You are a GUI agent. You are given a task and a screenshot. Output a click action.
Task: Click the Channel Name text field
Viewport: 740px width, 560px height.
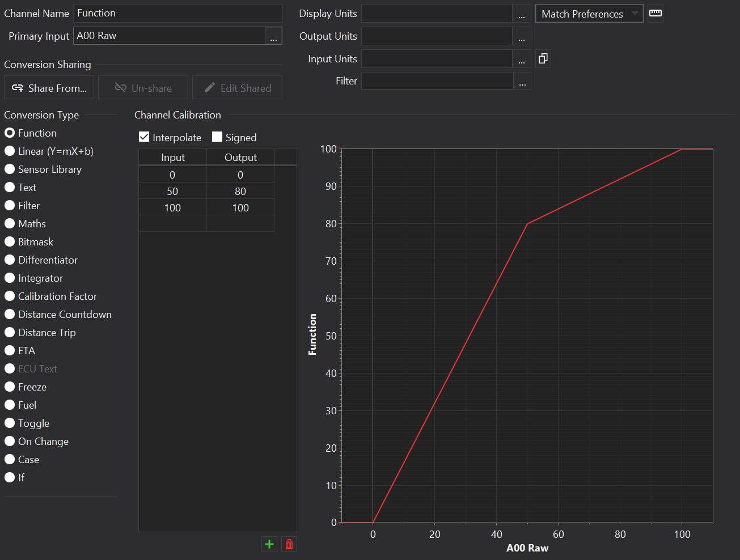click(177, 13)
